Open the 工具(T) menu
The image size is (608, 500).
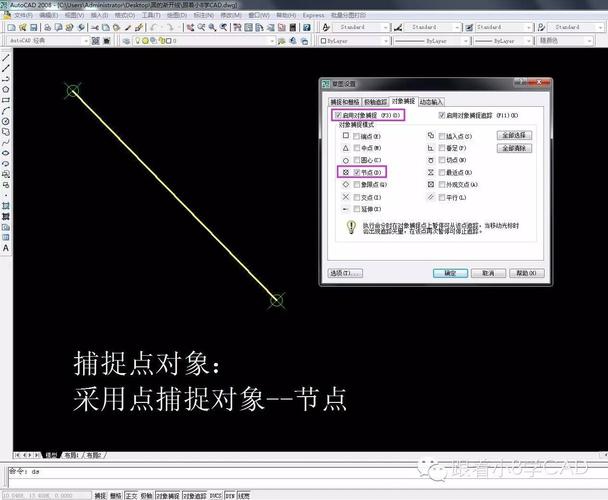tap(151, 15)
